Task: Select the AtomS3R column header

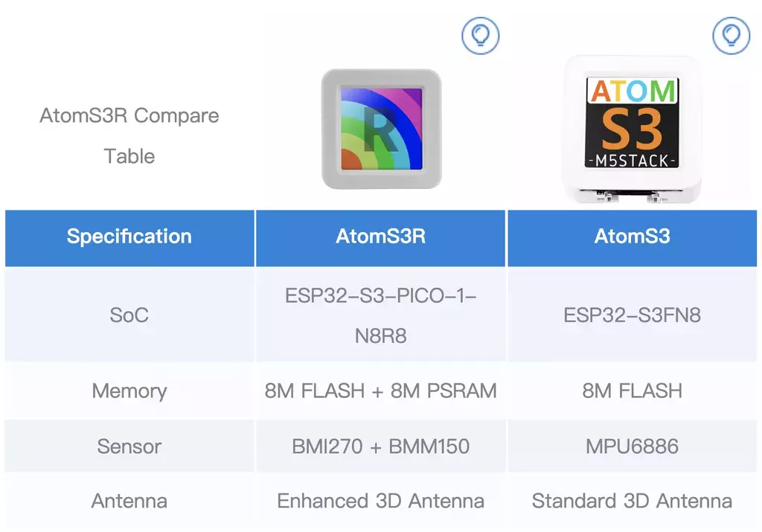Action: [380, 237]
